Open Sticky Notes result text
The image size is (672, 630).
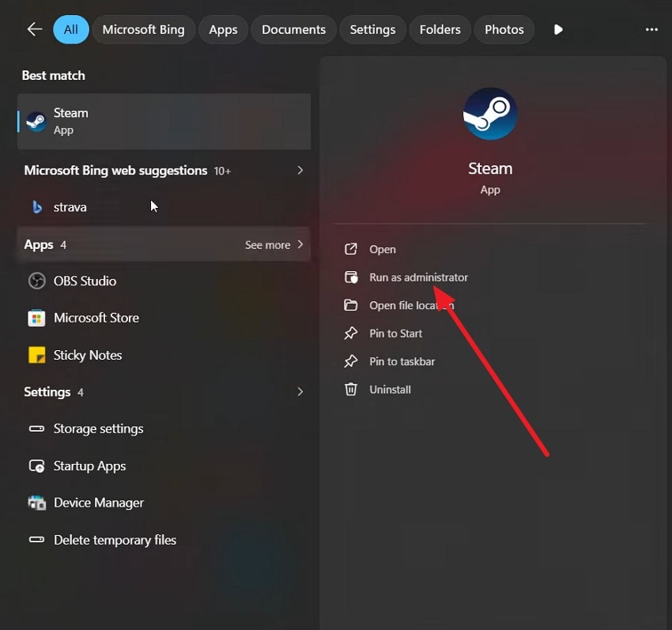coord(88,355)
